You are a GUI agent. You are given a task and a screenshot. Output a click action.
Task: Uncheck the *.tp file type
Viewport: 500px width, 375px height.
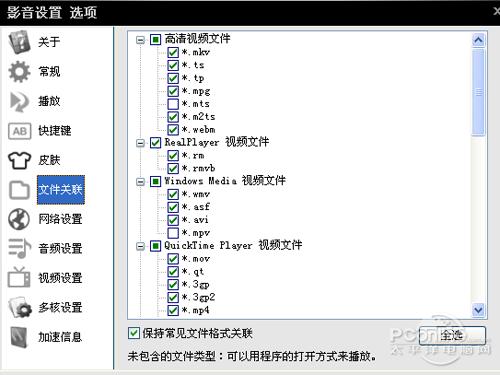click(173, 78)
